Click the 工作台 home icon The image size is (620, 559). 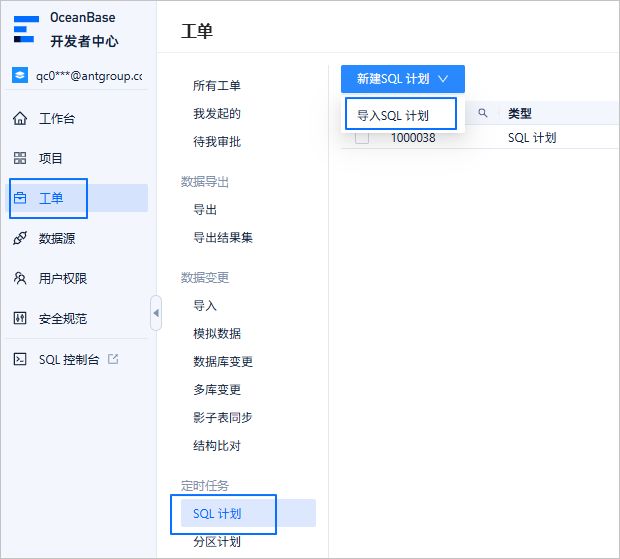click(x=20, y=118)
